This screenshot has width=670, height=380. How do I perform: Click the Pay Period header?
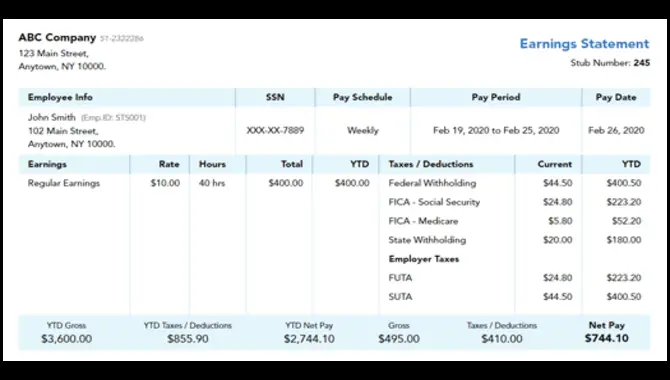pyautogui.click(x=496, y=97)
